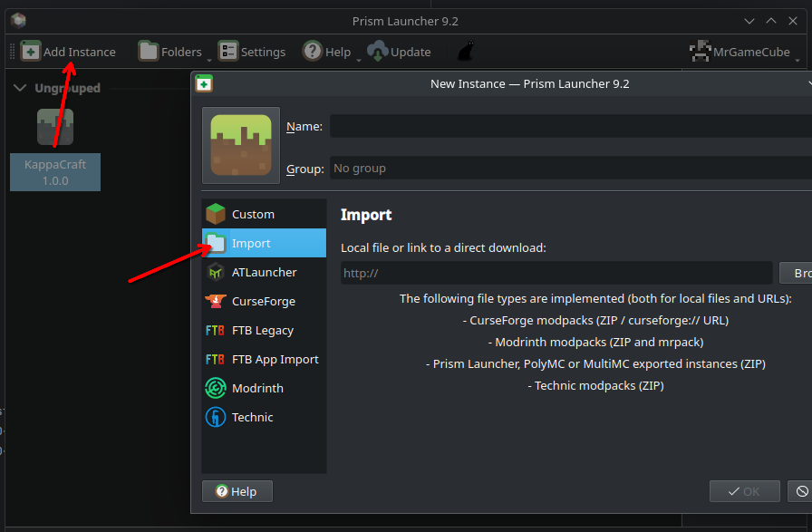Select FTB Legacy in sidebar
Image resolution: width=812 pixels, height=532 pixels.
point(263,330)
